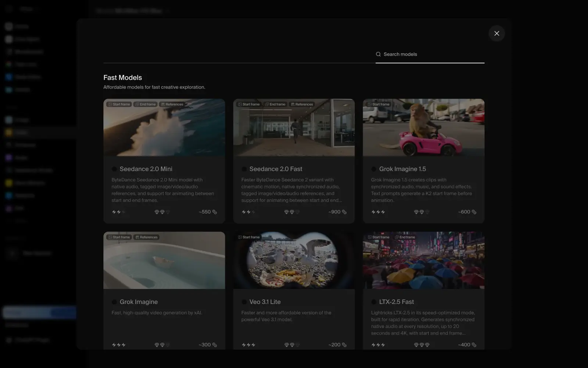The image size is (588, 368).
Task: Choose the Seedance 2.0 Fast model title
Action: [276, 169]
